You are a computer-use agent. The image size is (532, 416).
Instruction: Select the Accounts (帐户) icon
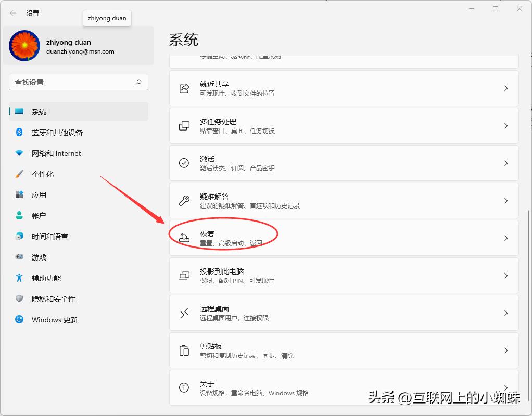[19, 216]
